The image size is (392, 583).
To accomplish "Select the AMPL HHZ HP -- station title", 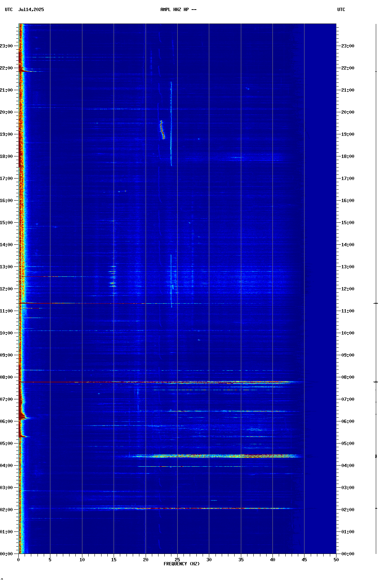I will [178, 10].
